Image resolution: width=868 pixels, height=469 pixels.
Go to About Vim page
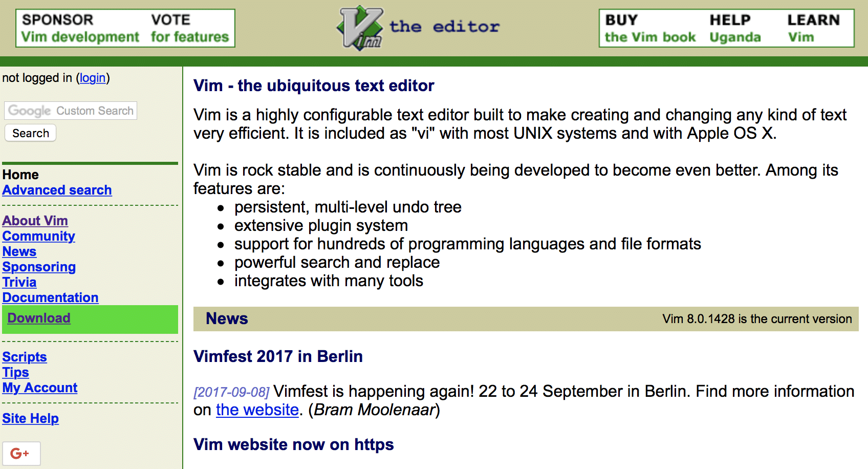pos(35,221)
